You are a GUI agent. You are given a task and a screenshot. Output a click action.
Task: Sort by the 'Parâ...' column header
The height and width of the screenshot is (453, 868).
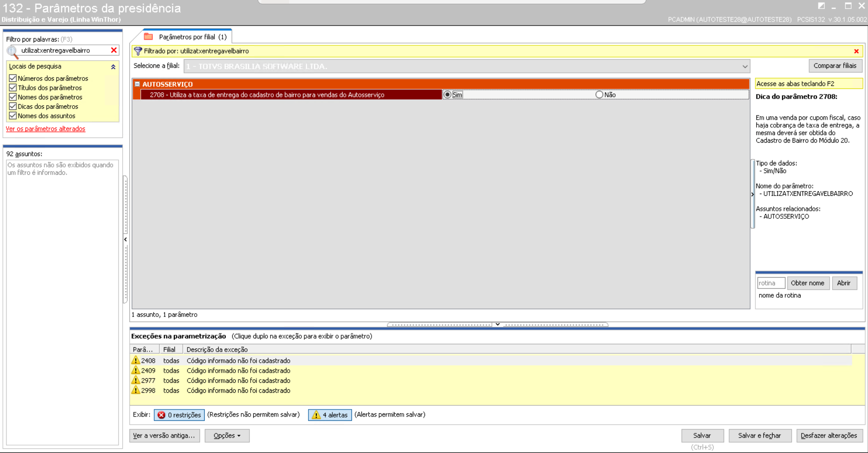(144, 349)
